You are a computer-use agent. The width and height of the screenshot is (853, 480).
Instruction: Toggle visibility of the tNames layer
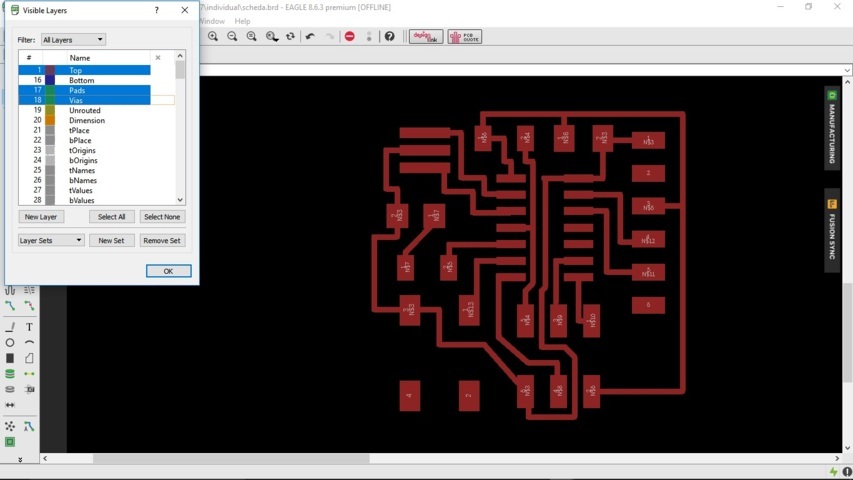[84, 170]
